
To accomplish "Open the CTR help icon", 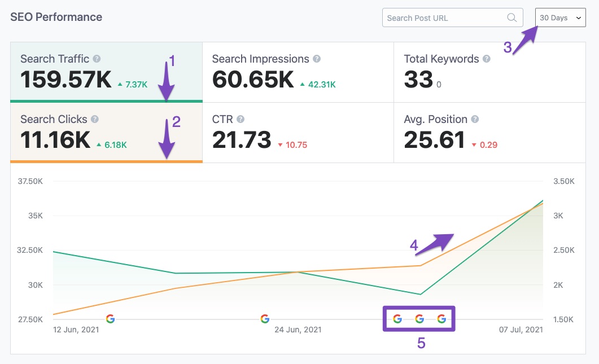I will click(241, 119).
